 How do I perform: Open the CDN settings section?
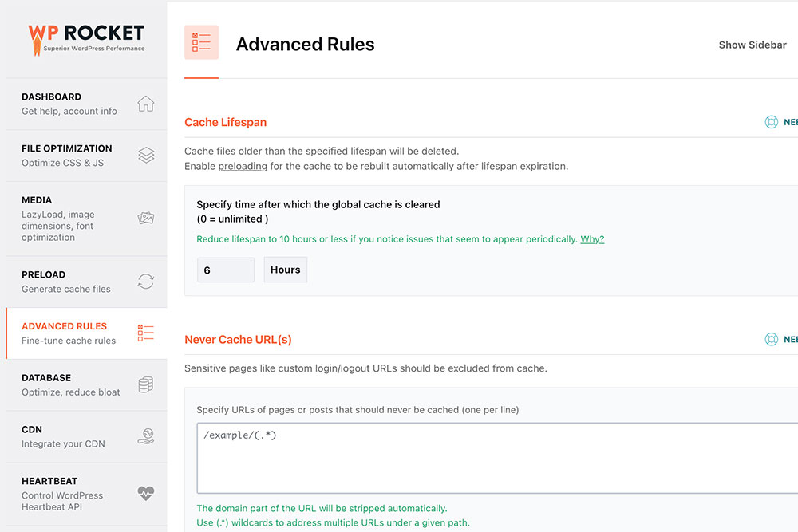coord(86,437)
